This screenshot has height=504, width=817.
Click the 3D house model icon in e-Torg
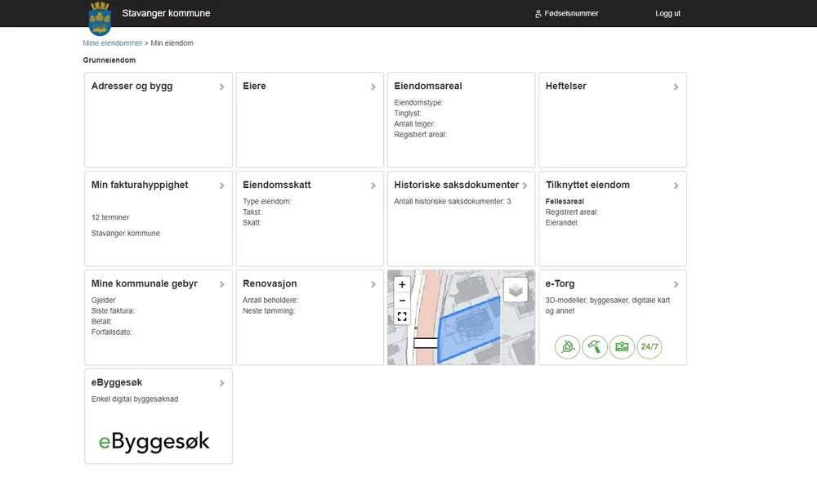pos(568,347)
